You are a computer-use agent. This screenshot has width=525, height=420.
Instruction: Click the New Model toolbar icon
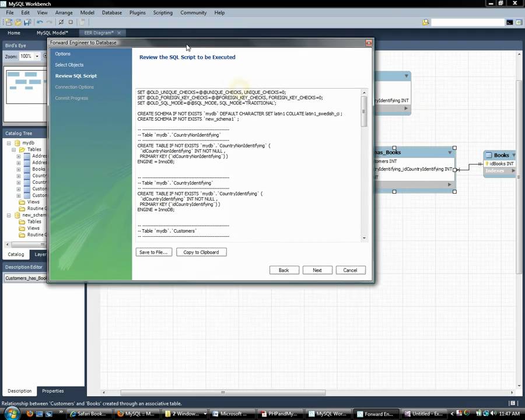coord(9,22)
